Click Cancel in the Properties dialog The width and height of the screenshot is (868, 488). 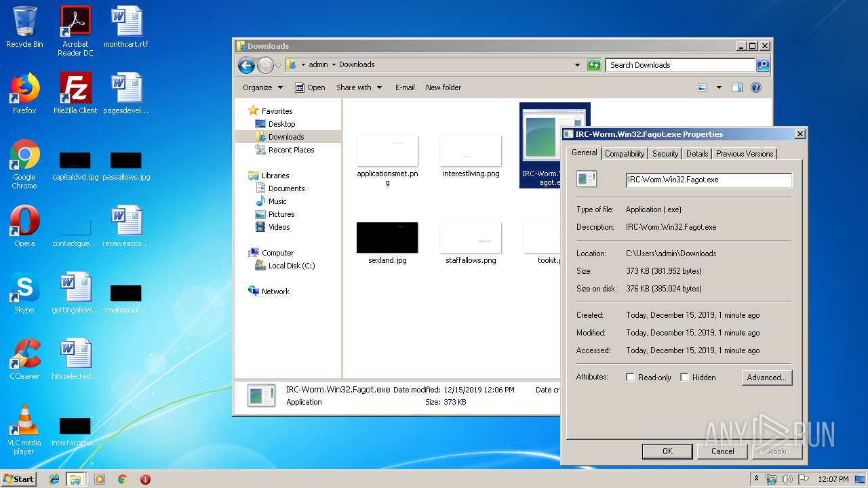(x=722, y=451)
